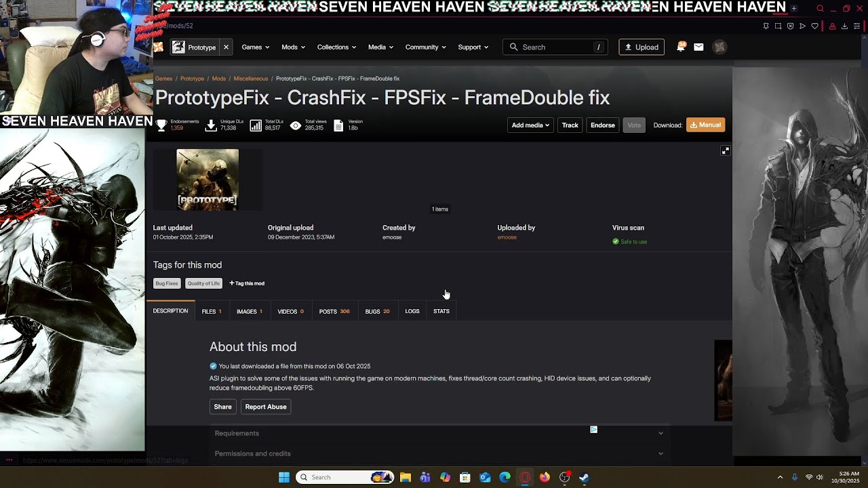Click the Miscellaneous breadcrumb link

pos(251,79)
